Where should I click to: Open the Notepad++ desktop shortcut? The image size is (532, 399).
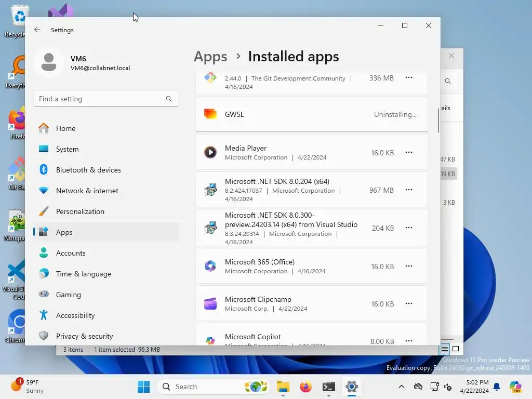tap(15, 225)
